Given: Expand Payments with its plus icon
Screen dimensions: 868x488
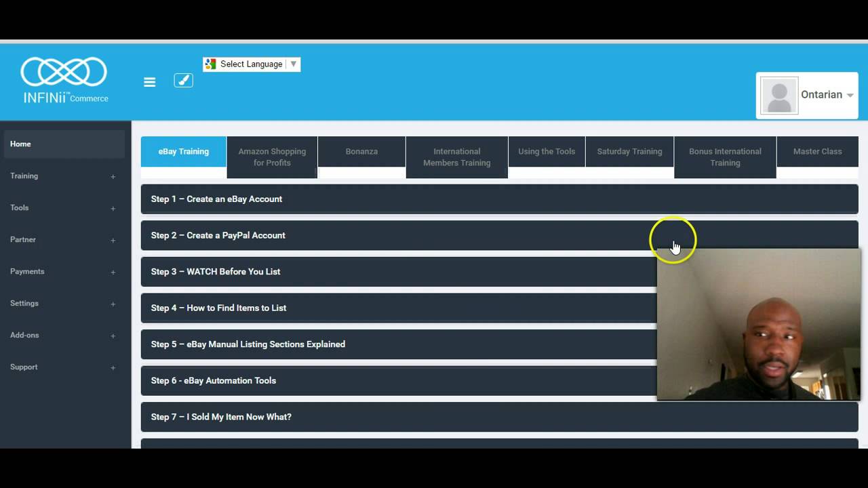Looking at the screenshot, I should click(113, 272).
